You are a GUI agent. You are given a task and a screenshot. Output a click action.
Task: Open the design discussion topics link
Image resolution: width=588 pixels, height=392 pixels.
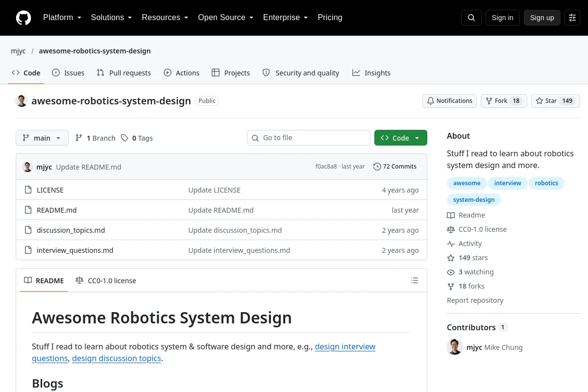click(117, 358)
